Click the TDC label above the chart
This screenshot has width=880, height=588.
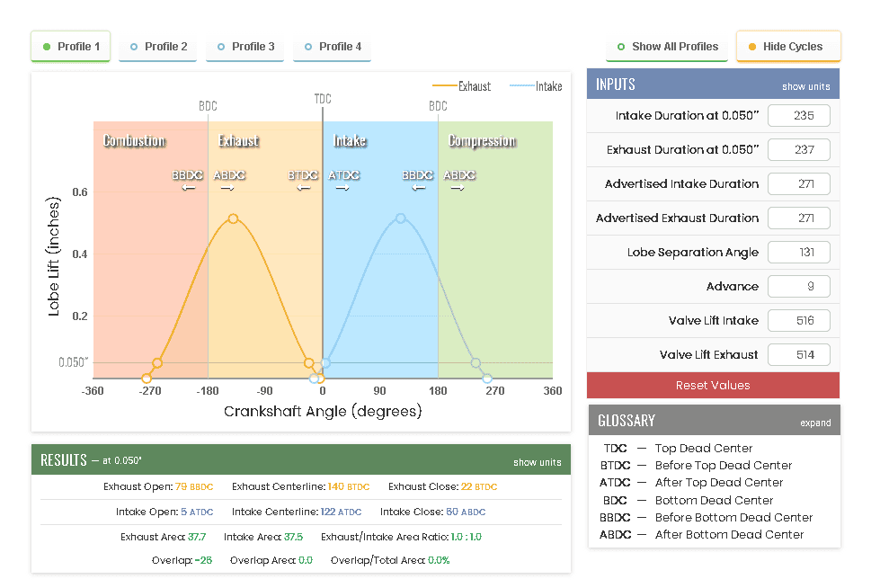(x=323, y=99)
